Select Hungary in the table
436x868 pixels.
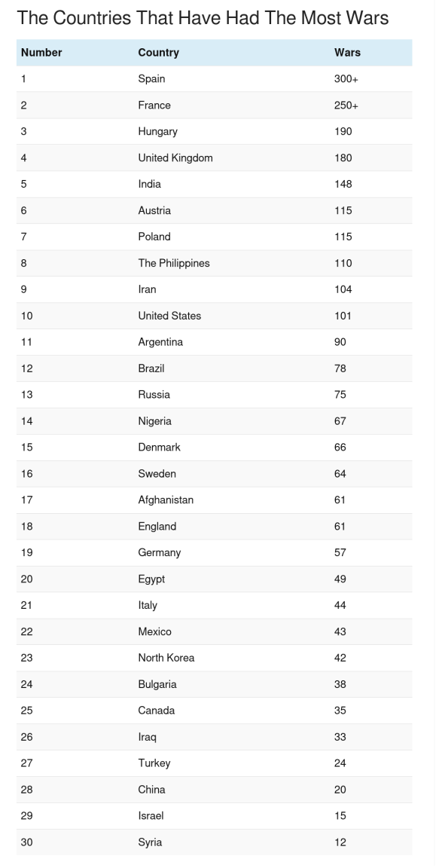click(157, 131)
